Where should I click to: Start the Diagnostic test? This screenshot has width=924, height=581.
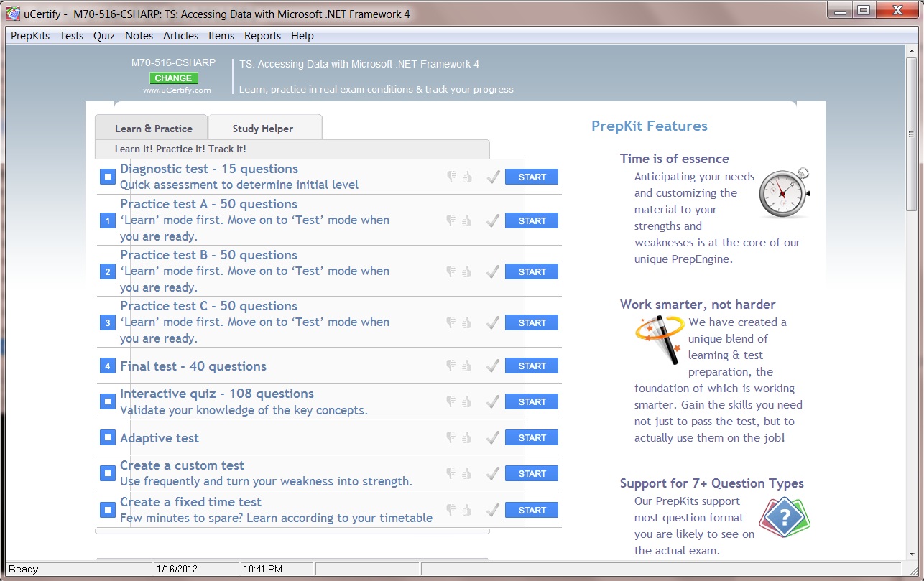(x=532, y=177)
